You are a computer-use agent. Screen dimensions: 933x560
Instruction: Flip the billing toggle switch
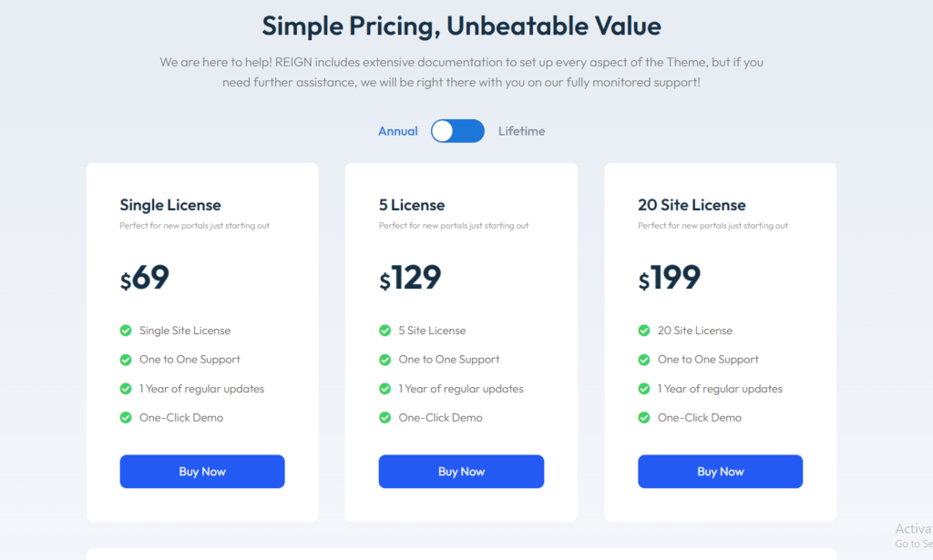457,131
